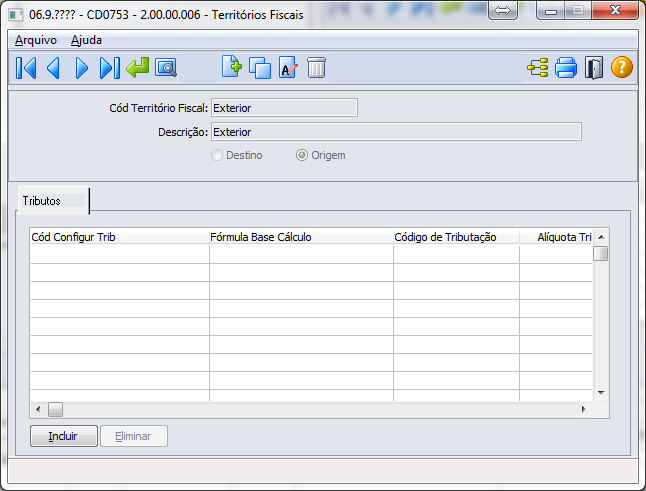Jump to the last record
This screenshot has width=646, height=491.
(110, 68)
